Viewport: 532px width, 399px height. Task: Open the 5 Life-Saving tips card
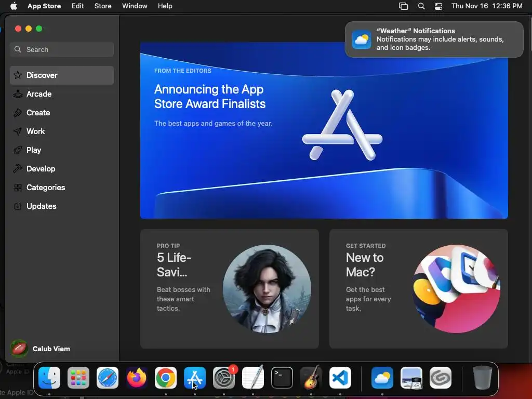click(230, 289)
